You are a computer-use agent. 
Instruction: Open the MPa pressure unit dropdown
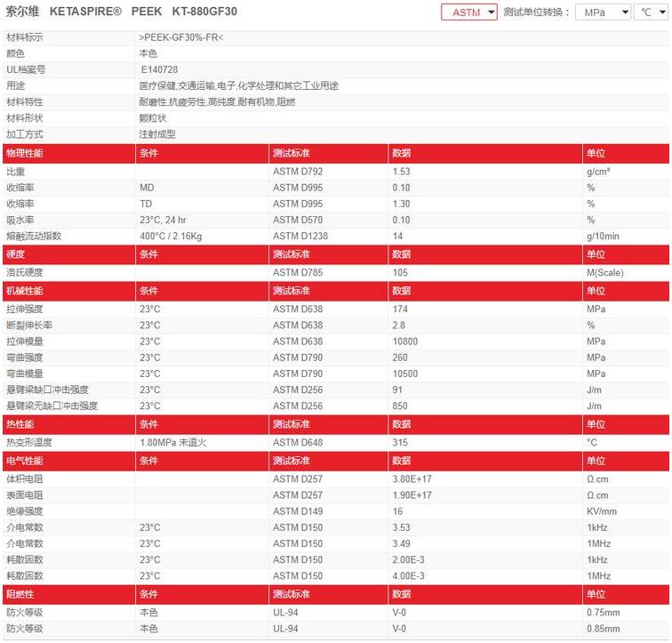pos(602,12)
